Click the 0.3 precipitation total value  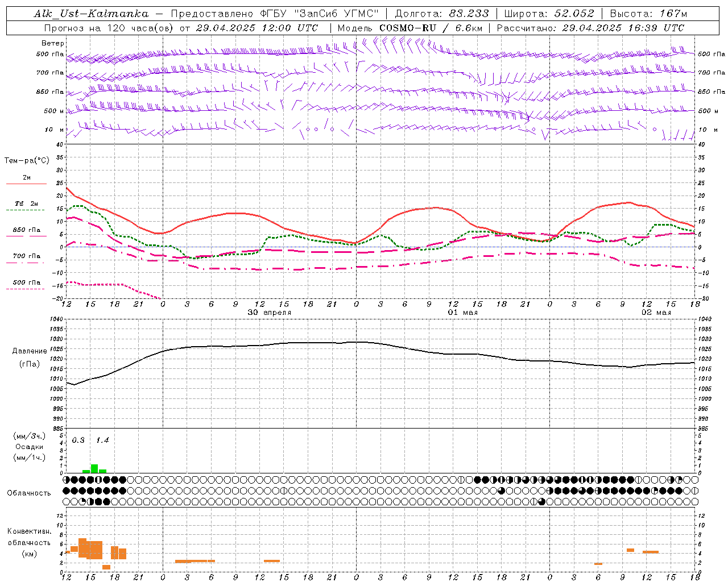(78, 440)
